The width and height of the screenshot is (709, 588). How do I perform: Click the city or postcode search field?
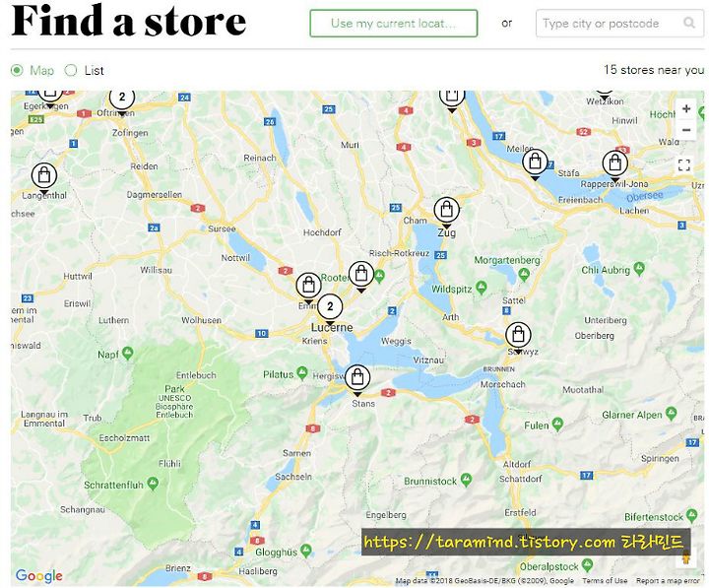[619, 23]
